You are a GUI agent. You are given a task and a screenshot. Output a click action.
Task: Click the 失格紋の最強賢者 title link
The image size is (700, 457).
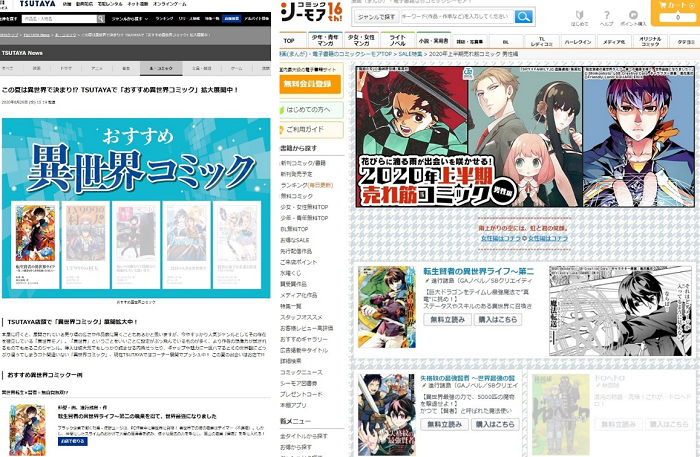(467, 378)
